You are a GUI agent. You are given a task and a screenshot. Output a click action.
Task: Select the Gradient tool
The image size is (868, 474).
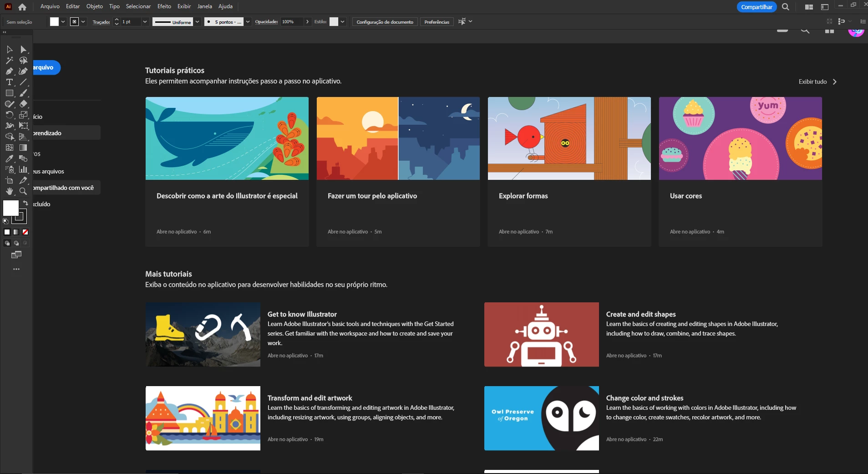pyautogui.click(x=23, y=148)
